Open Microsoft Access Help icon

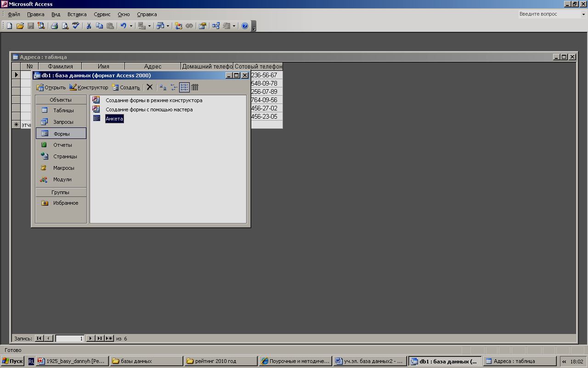click(x=245, y=26)
